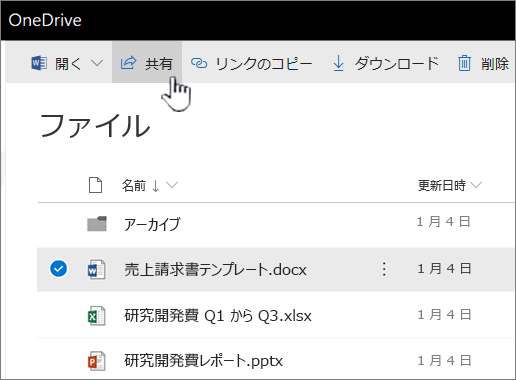This screenshot has width=516, height=380.
Task: Click the 共有 share button
Action: click(147, 62)
